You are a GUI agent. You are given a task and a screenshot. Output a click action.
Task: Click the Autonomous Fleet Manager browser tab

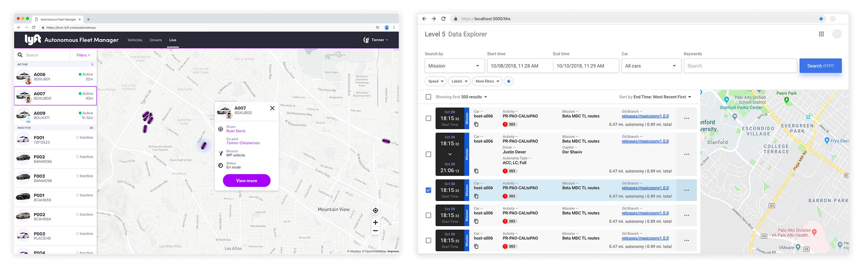58,20
